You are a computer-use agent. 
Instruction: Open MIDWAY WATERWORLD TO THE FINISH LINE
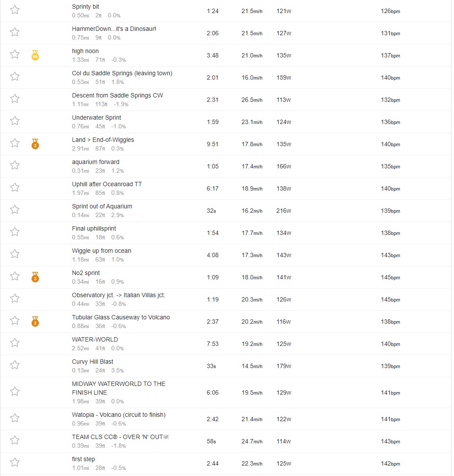point(119,388)
